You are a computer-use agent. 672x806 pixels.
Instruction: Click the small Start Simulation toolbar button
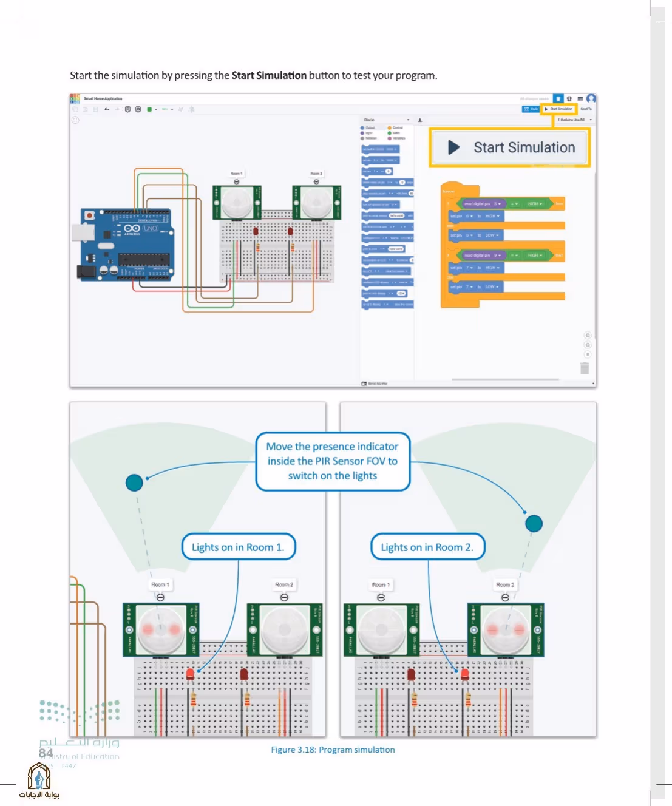(558, 109)
